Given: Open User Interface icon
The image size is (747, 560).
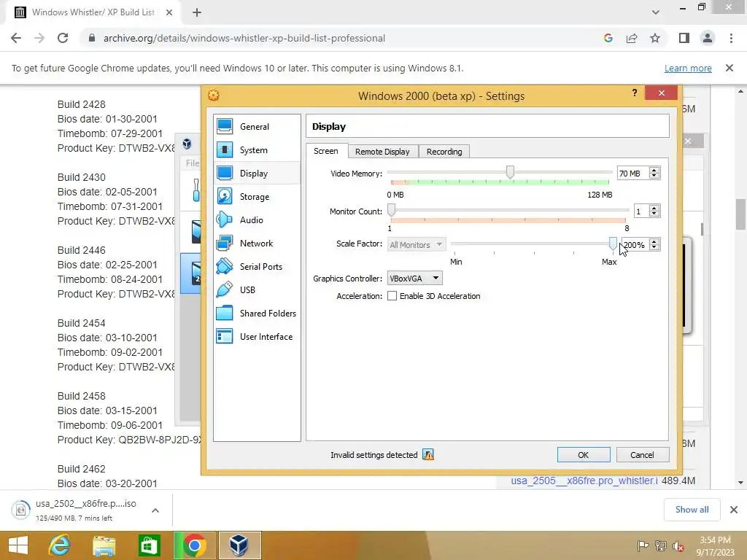Looking at the screenshot, I should click(225, 337).
